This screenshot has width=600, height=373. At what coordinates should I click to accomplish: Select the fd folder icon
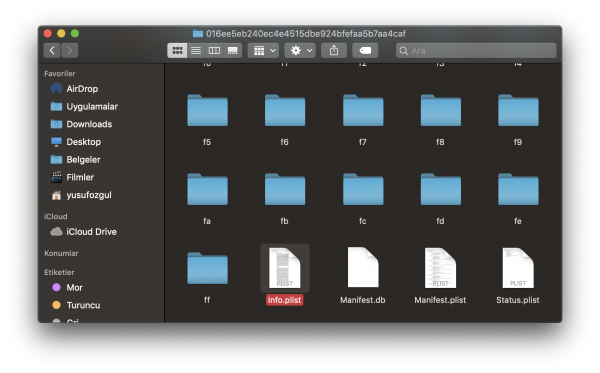click(x=440, y=189)
